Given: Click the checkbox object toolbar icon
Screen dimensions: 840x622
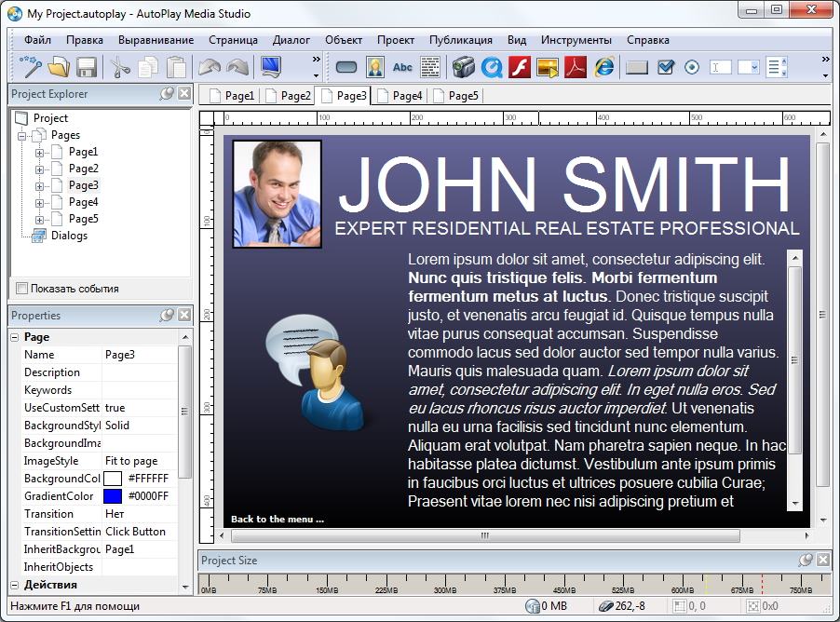Looking at the screenshot, I should (665, 67).
